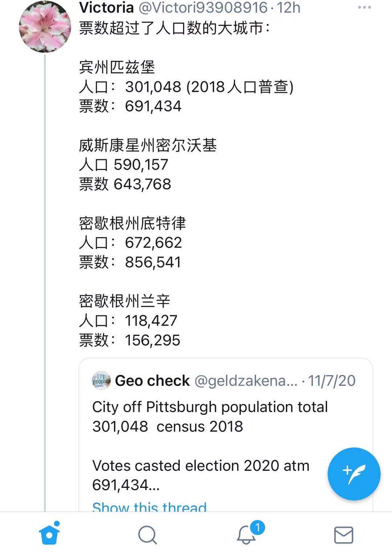Tap the blue dot on Home icon
The height and width of the screenshot is (558, 392).
pyautogui.click(x=57, y=523)
